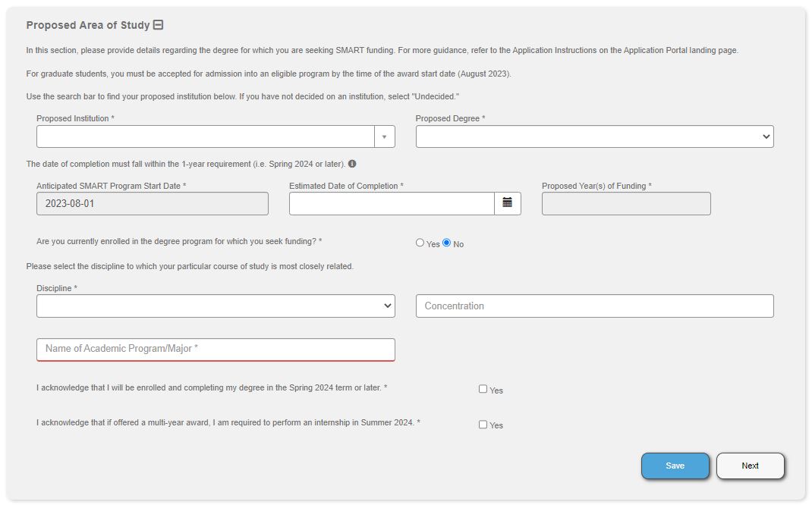The height and width of the screenshot is (508, 812).
Task: Expand the Proposed Institution dropdown arrow
Action: pyautogui.click(x=384, y=136)
